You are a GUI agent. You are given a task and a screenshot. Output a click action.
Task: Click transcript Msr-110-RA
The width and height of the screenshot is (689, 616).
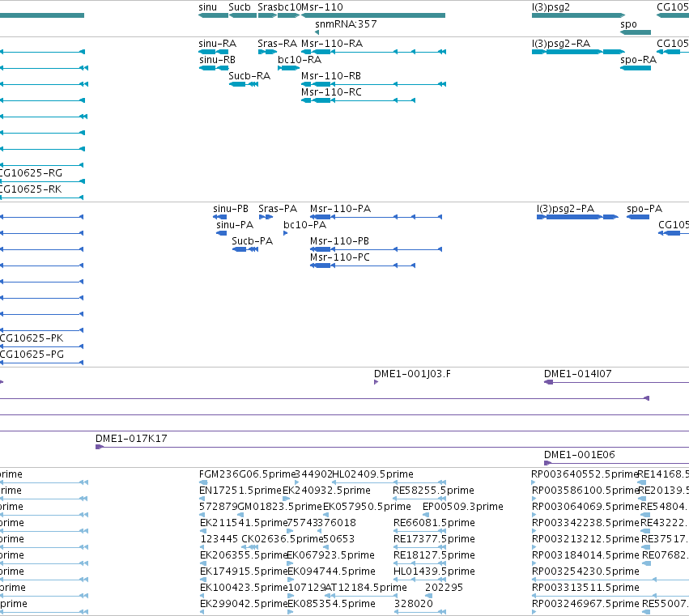pyautogui.click(x=332, y=44)
